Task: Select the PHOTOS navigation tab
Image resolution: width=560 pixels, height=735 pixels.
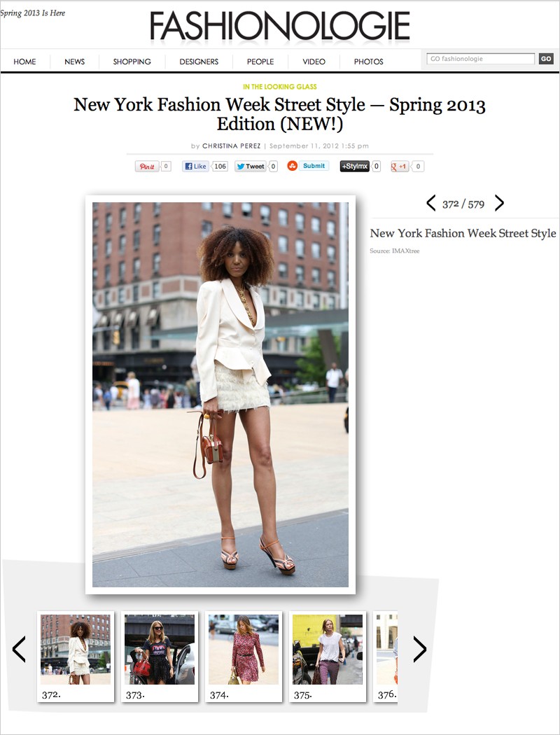Action: click(x=368, y=62)
